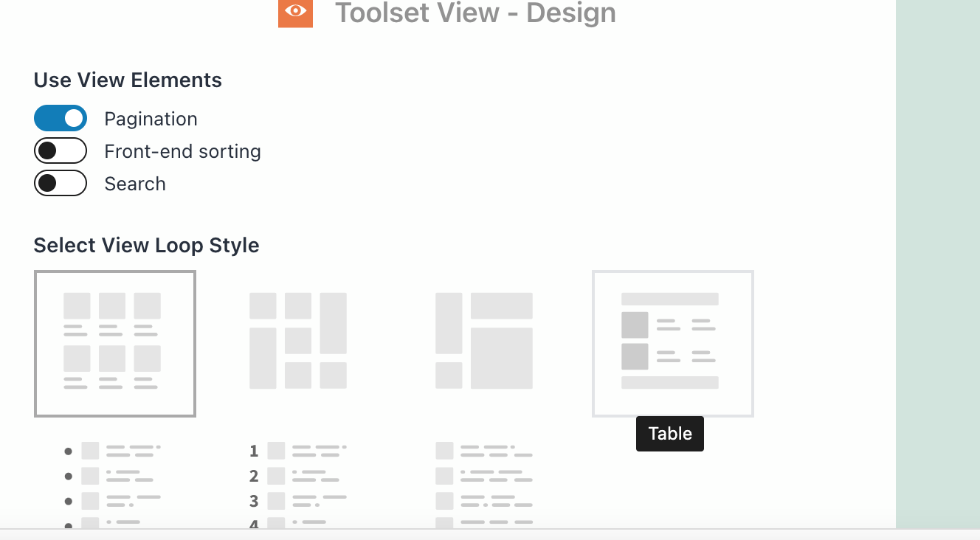Click the orange Toolset View eye icon
This screenshot has width=980, height=540.
pos(295,13)
